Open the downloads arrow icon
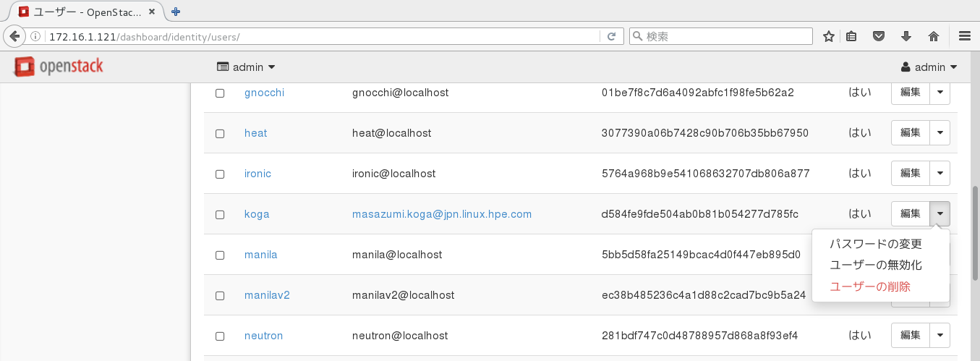Image resolution: width=980 pixels, height=361 pixels. point(906,36)
